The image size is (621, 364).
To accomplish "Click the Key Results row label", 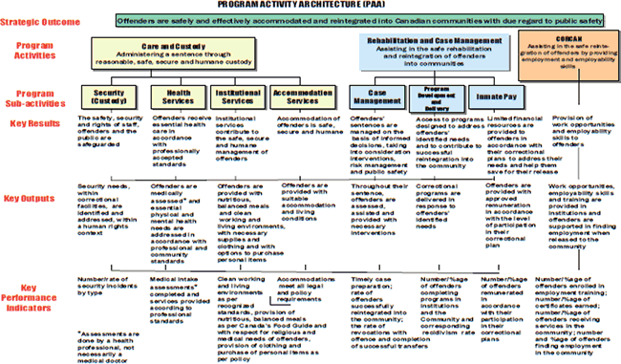I will pos(34,123).
